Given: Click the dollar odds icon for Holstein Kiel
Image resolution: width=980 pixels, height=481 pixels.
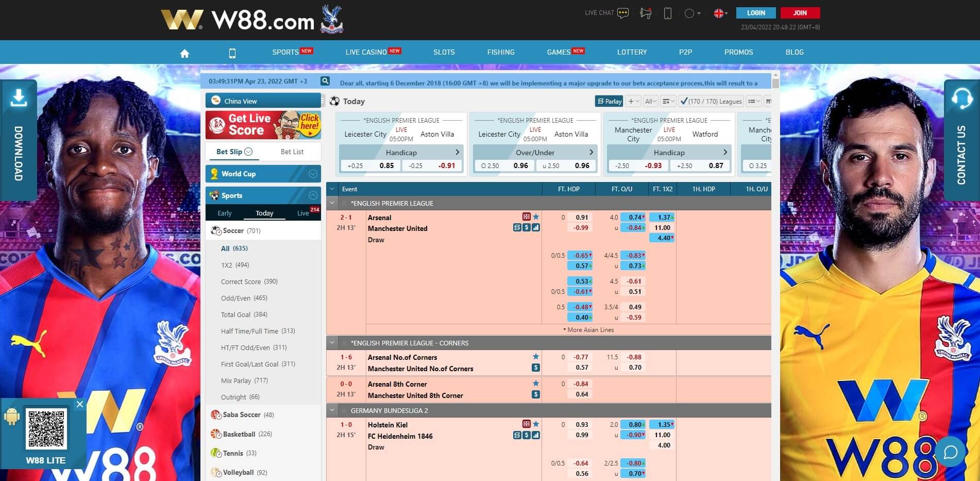Looking at the screenshot, I should [526, 436].
